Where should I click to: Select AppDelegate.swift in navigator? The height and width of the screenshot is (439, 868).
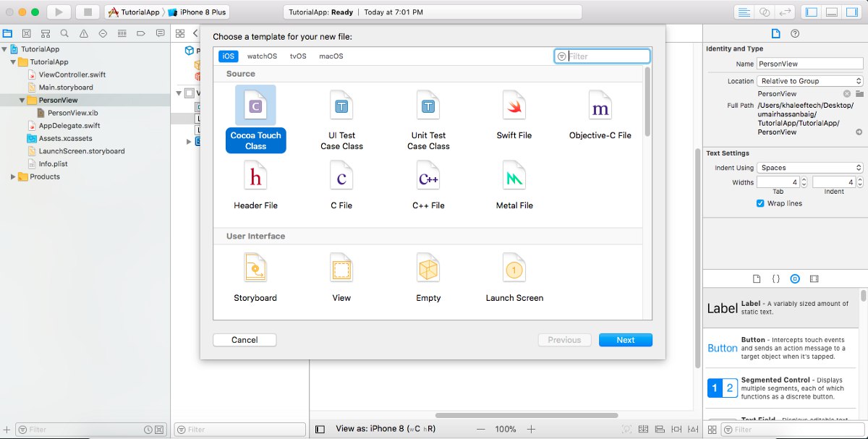(x=69, y=125)
